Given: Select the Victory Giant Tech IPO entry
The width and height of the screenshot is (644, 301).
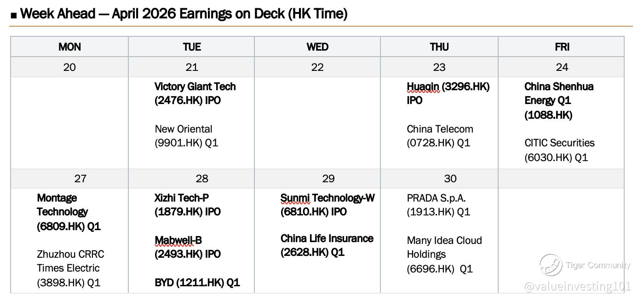Looking at the screenshot, I should (195, 93).
